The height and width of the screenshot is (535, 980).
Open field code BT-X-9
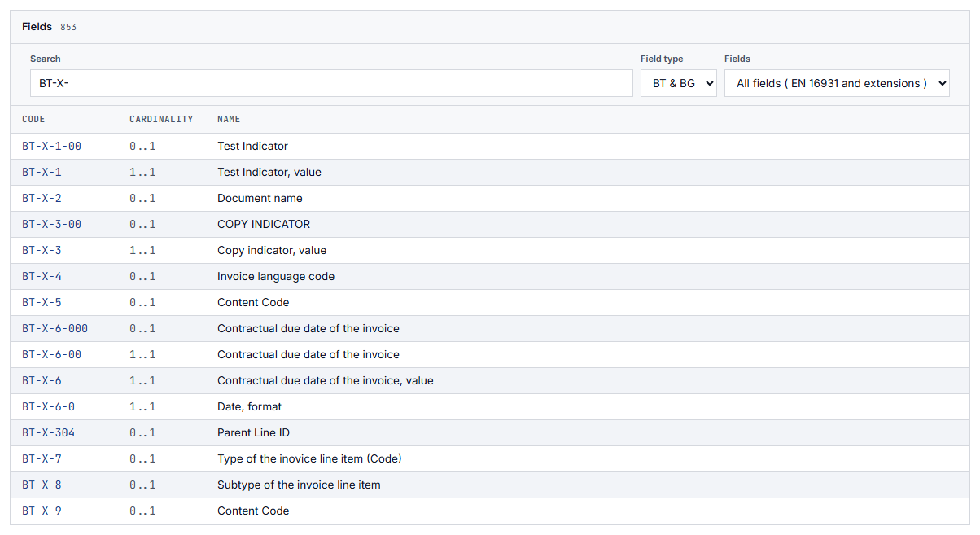(42, 511)
